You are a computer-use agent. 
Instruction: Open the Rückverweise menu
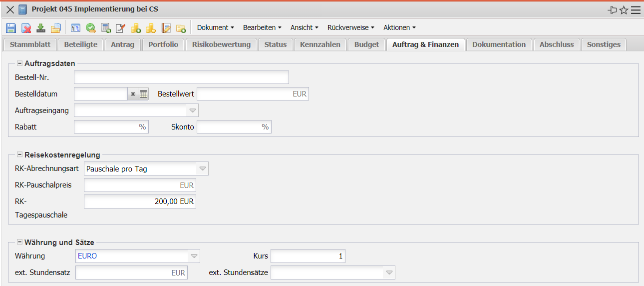tap(350, 27)
